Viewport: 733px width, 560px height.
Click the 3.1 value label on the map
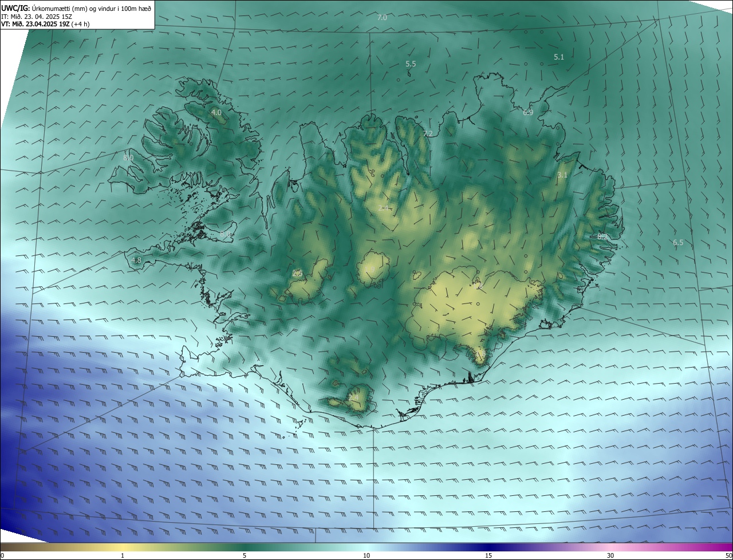562,175
